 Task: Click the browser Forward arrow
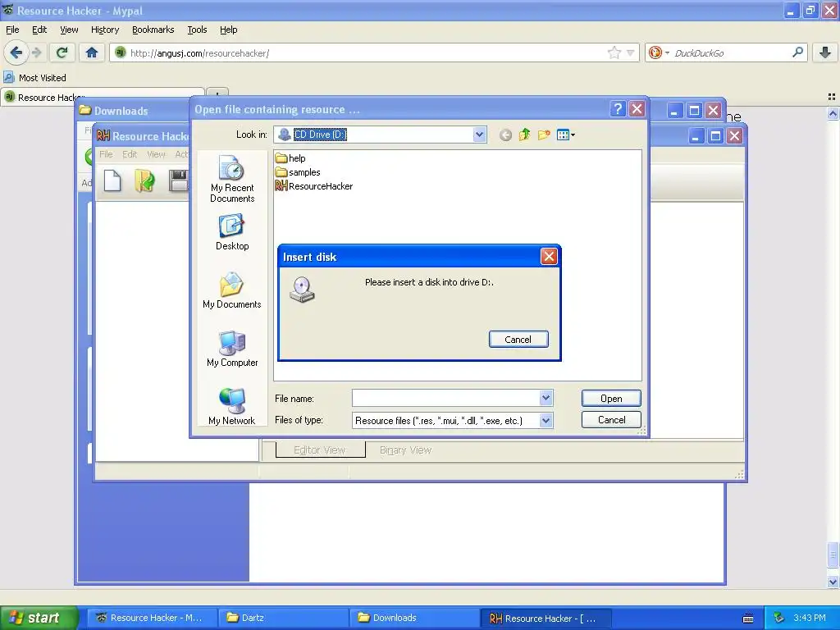[x=37, y=52]
